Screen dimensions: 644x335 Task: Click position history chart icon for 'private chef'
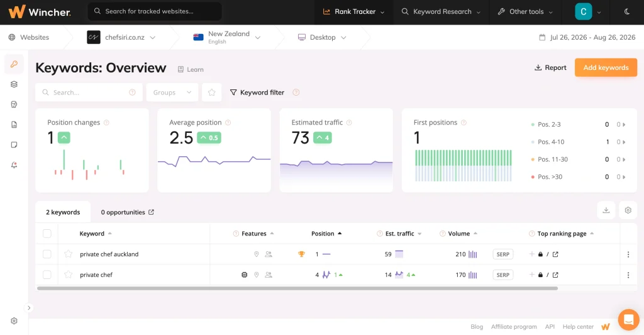point(326,275)
